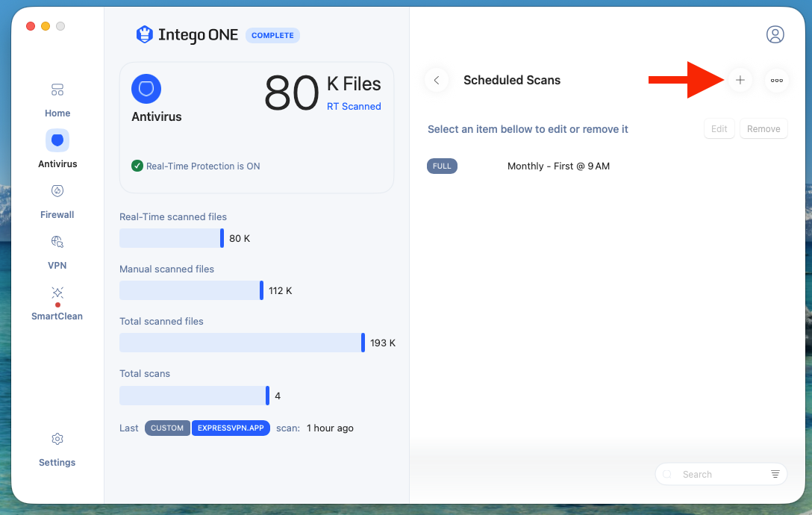Click the FULL scan type badge
Image resolution: width=812 pixels, height=515 pixels.
[442, 166]
